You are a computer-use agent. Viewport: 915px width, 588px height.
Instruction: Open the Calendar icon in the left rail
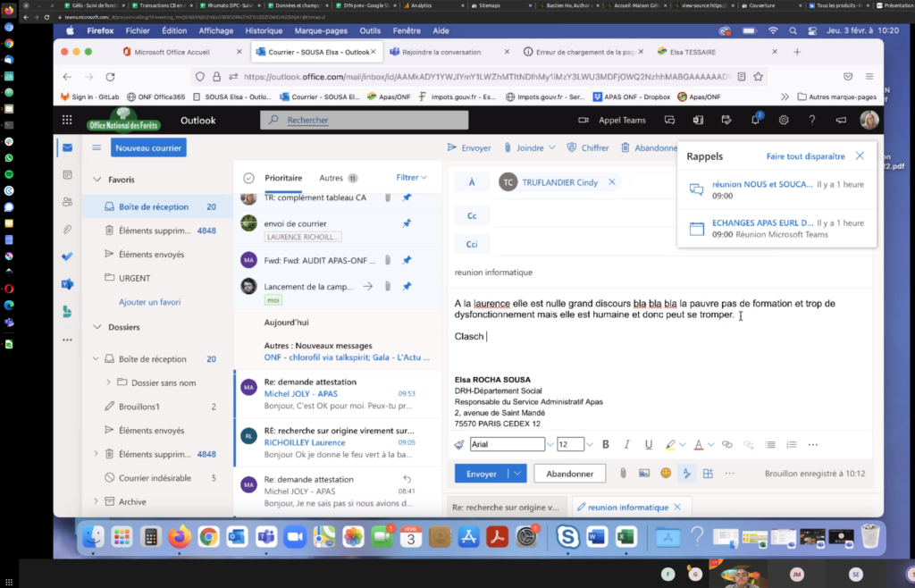point(67,175)
